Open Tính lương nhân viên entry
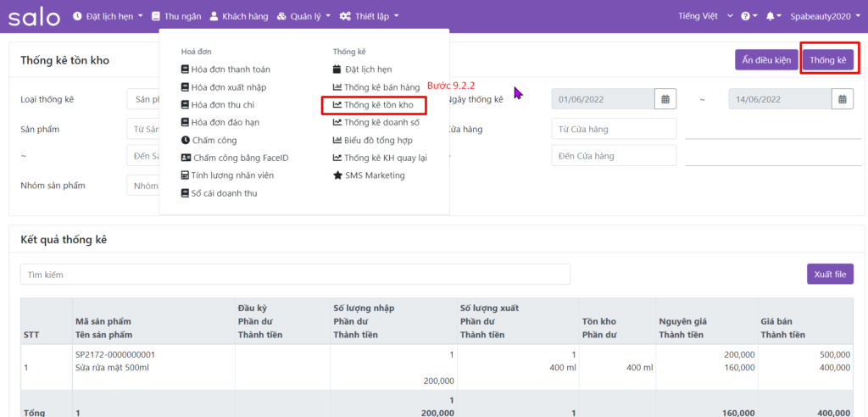 pos(227,175)
